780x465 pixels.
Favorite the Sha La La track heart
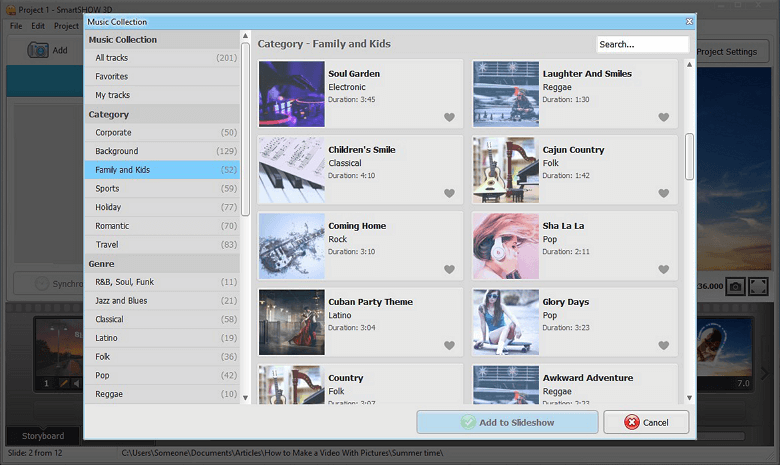pyautogui.click(x=664, y=270)
